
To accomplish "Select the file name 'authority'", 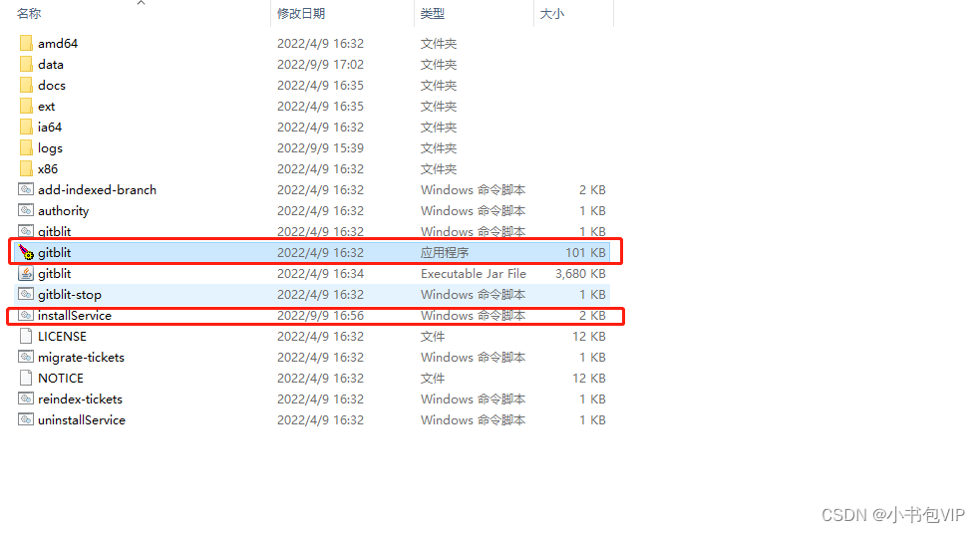I will point(63,211).
